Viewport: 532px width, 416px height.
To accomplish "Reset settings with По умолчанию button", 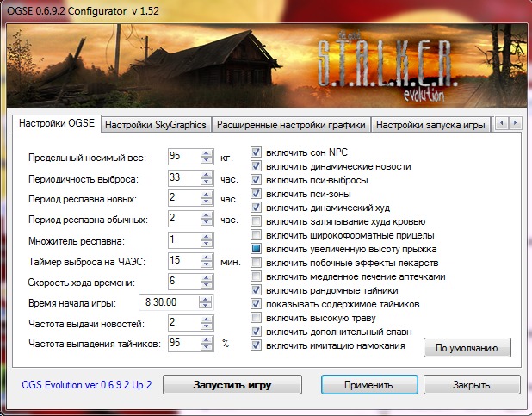I will tap(467, 348).
